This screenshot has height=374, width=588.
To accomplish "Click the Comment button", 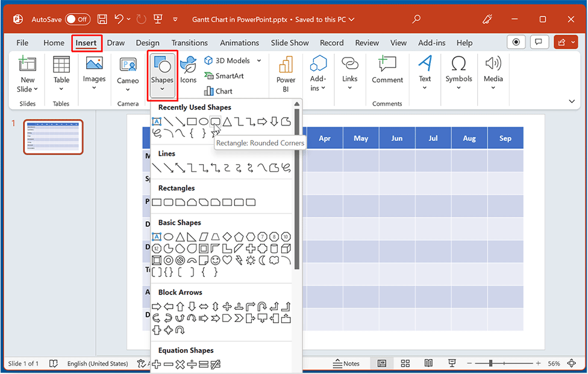I will coord(387,69).
